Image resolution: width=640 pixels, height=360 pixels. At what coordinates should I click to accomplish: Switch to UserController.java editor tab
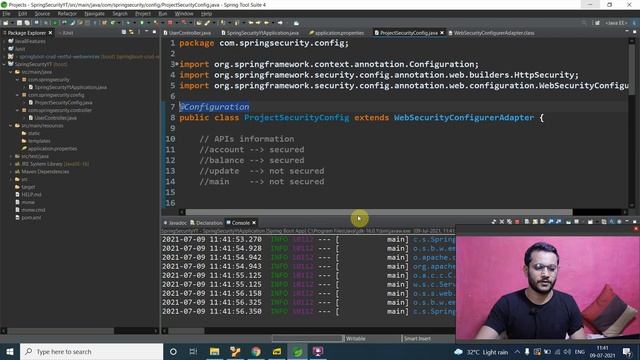(x=187, y=33)
